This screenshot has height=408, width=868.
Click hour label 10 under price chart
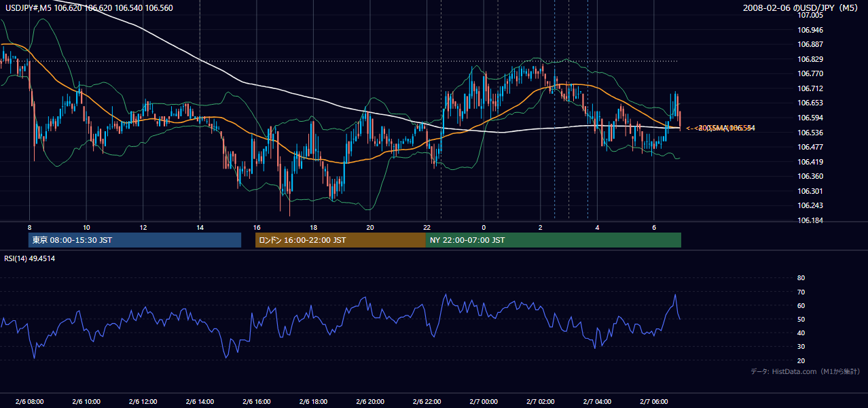click(86, 227)
